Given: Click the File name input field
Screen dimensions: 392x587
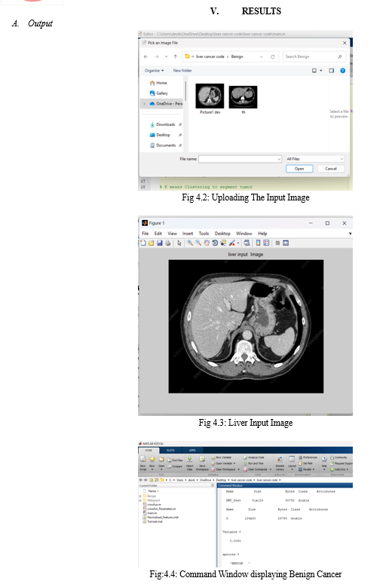Looking at the screenshot, I should coord(240,159).
